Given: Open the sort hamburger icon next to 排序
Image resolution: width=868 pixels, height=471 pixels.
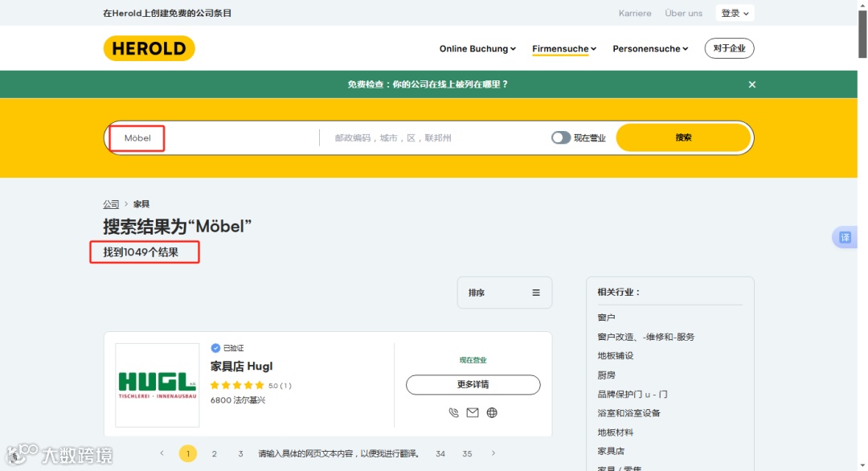Looking at the screenshot, I should [536, 293].
